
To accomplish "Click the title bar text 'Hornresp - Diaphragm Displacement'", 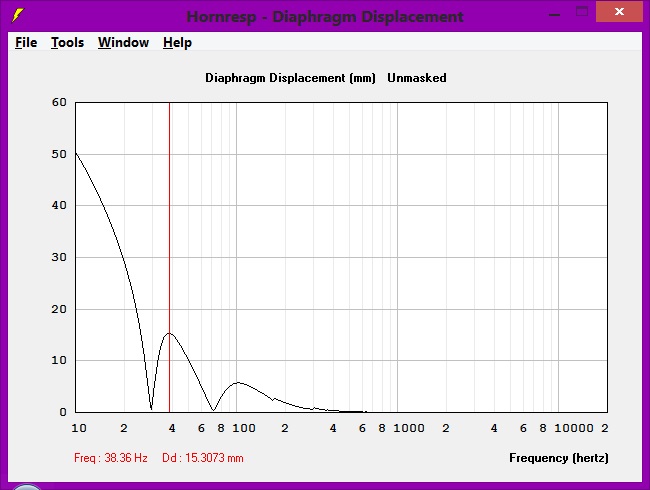I will pyautogui.click(x=325, y=17).
